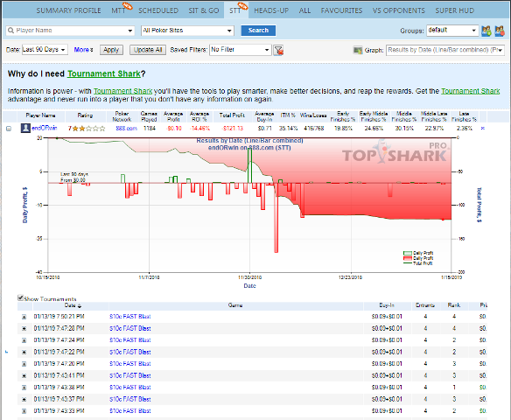The width and height of the screenshot is (511, 420).
Task: Expand the 01/13/19 7:43:37 PM tournament row
Action: click(x=24, y=400)
